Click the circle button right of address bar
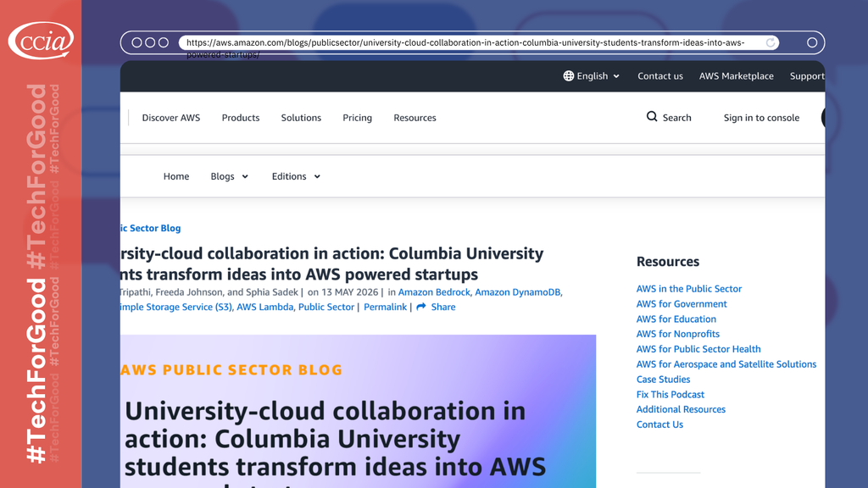The height and width of the screenshot is (488, 868). point(812,42)
